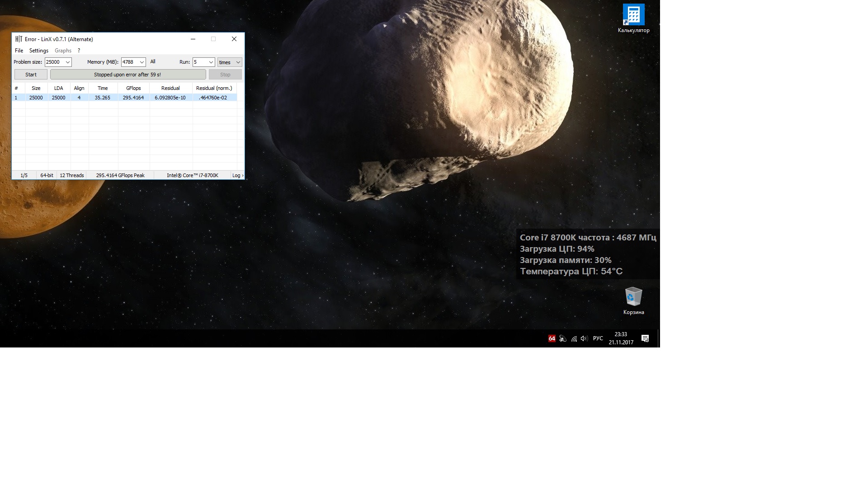Click the AIDA64 red tray icon
The image size is (868, 488).
[552, 338]
